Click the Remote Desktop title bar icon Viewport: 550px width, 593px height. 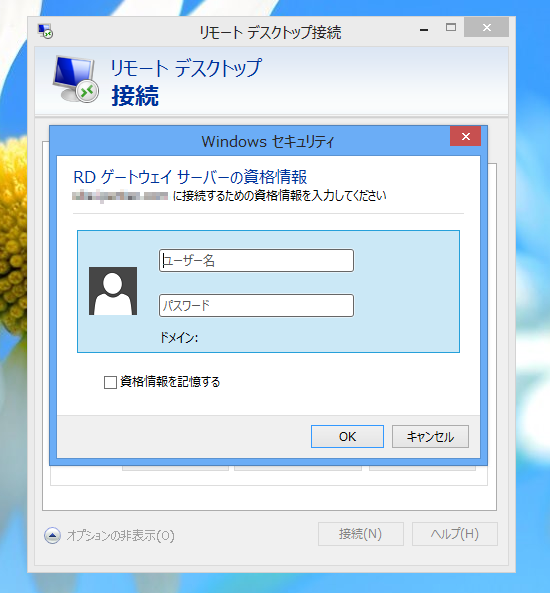coord(45,31)
